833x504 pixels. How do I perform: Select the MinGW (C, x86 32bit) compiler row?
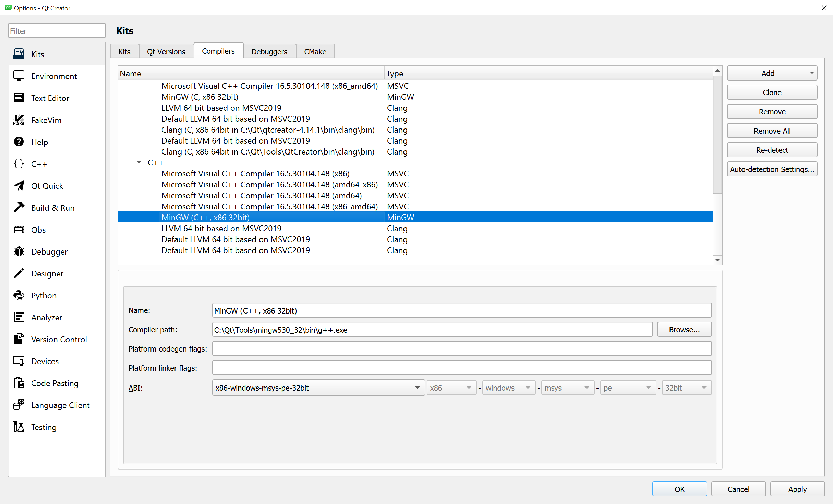pyautogui.click(x=200, y=97)
